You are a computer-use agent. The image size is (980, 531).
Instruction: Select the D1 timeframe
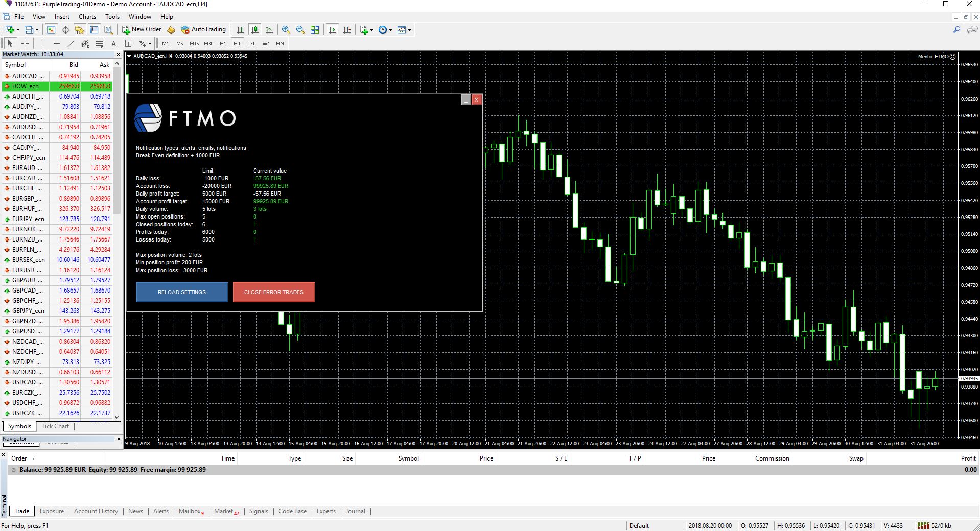(251, 43)
